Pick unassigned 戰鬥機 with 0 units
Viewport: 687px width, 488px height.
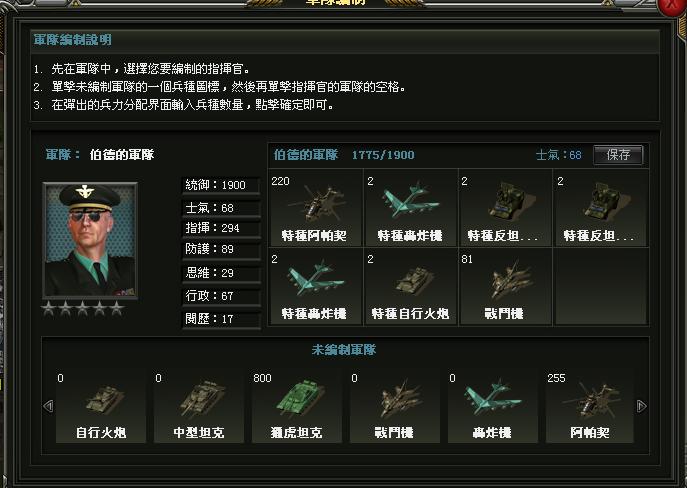395,406
